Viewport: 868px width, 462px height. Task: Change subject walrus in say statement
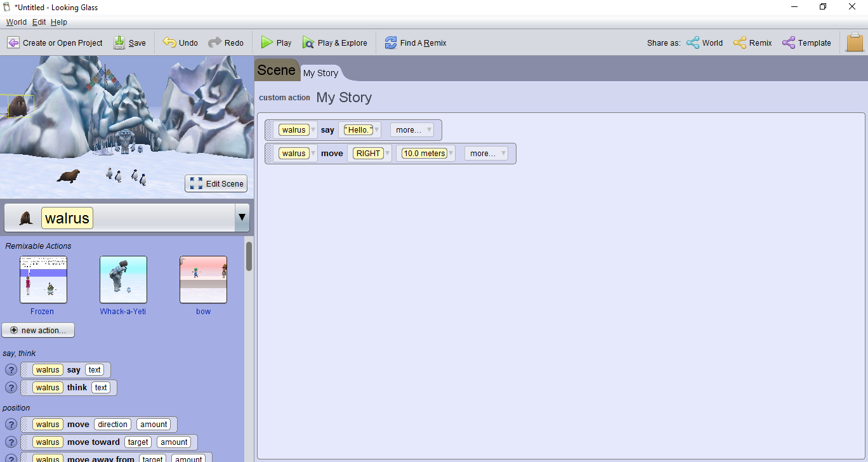(297, 130)
